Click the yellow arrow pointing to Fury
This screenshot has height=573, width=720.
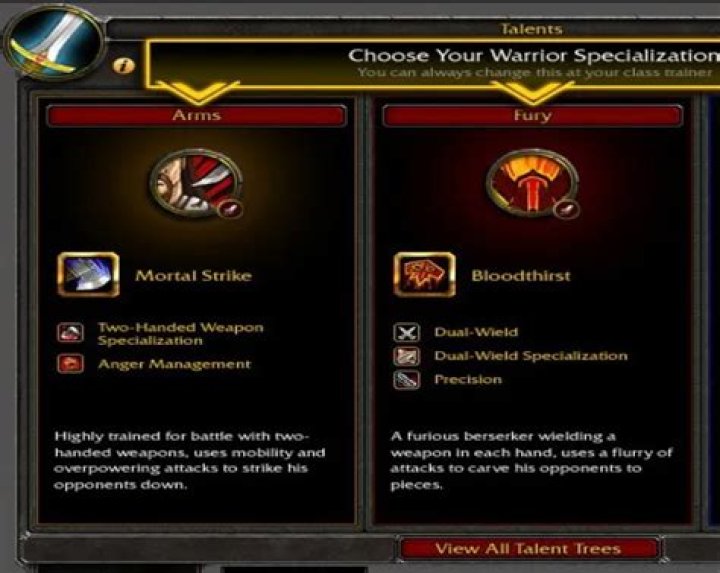[x=533, y=92]
